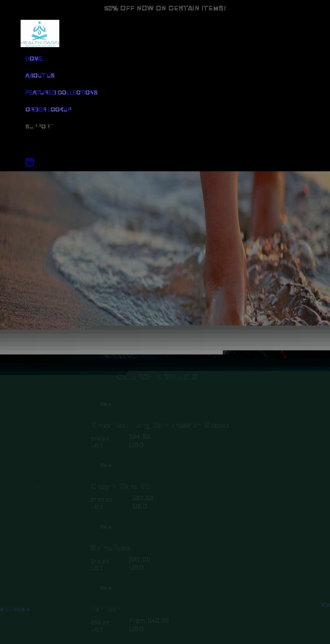The image size is (330, 644).
Task: Click the Health Oasis logo
Action: pyautogui.click(x=40, y=33)
